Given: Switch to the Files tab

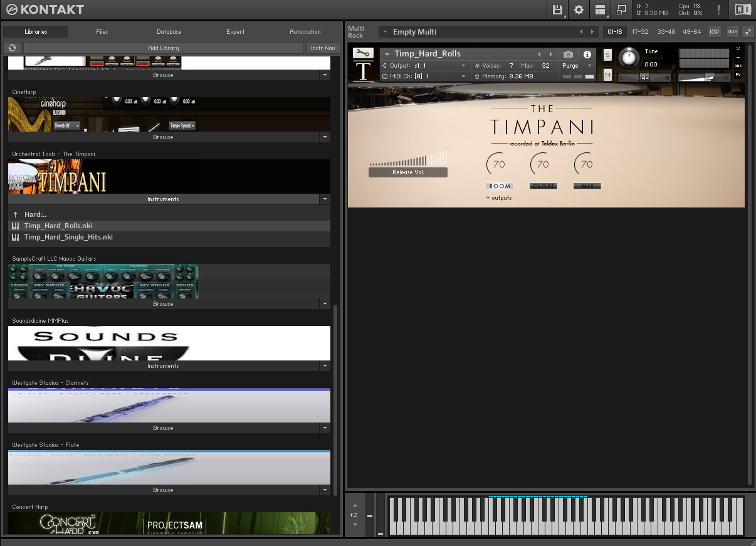Looking at the screenshot, I should 102,31.
